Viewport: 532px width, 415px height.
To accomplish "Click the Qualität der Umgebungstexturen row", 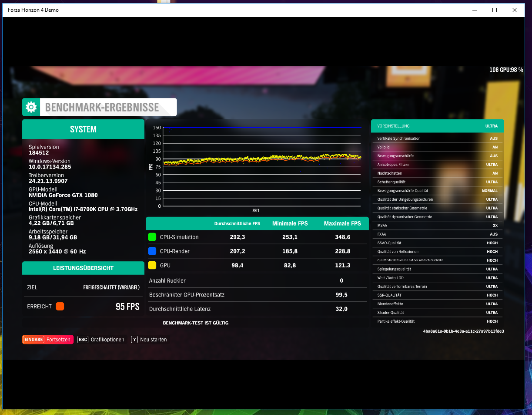I will [x=437, y=199].
